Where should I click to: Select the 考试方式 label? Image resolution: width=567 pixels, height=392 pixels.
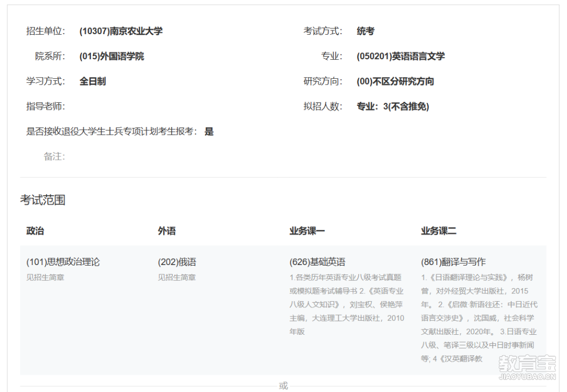click(x=322, y=31)
